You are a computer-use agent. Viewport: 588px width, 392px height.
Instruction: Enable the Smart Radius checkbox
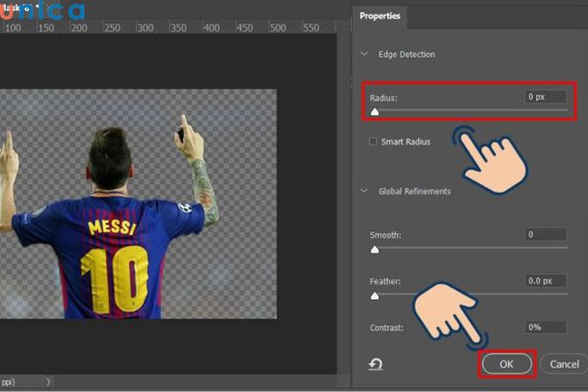pos(373,142)
